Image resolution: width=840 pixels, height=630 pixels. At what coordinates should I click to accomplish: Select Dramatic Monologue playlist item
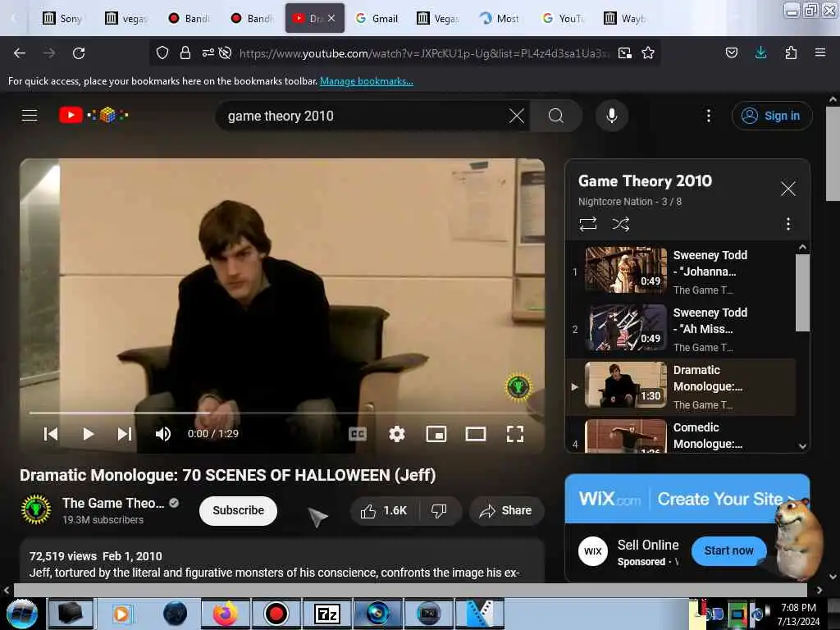680,386
